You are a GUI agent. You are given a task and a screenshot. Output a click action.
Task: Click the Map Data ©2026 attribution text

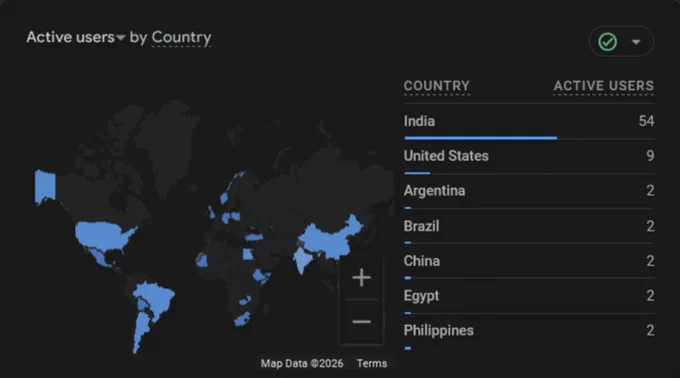pos(302,363)
